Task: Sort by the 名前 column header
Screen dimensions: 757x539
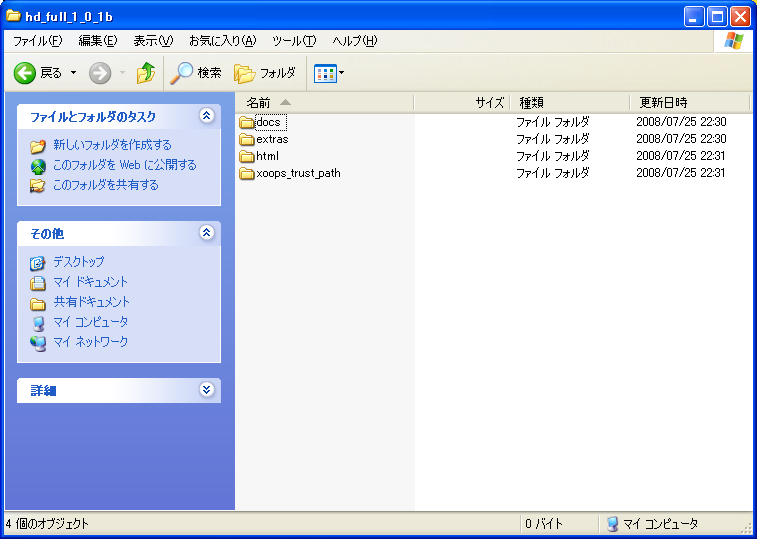Action: (324, 102)
